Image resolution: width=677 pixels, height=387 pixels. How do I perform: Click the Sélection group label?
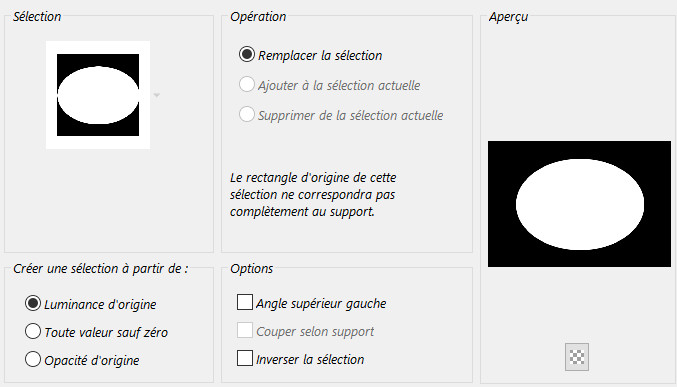click(37, 17)
